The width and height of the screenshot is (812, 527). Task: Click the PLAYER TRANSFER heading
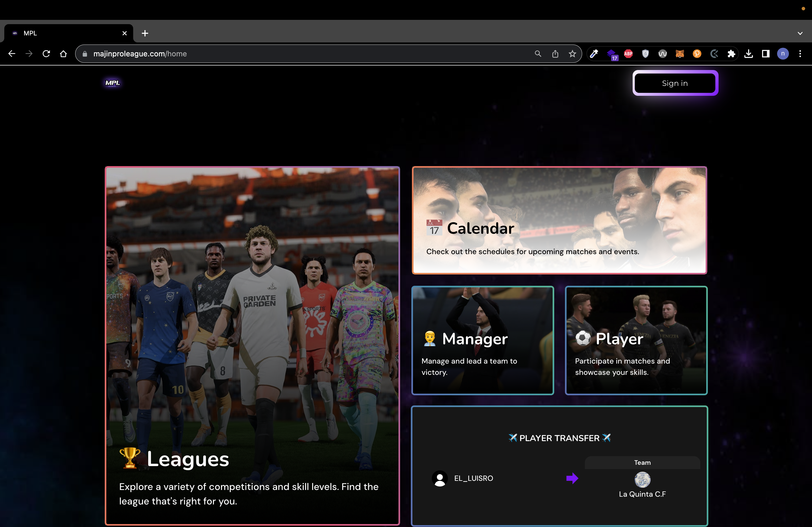(559, 438)
